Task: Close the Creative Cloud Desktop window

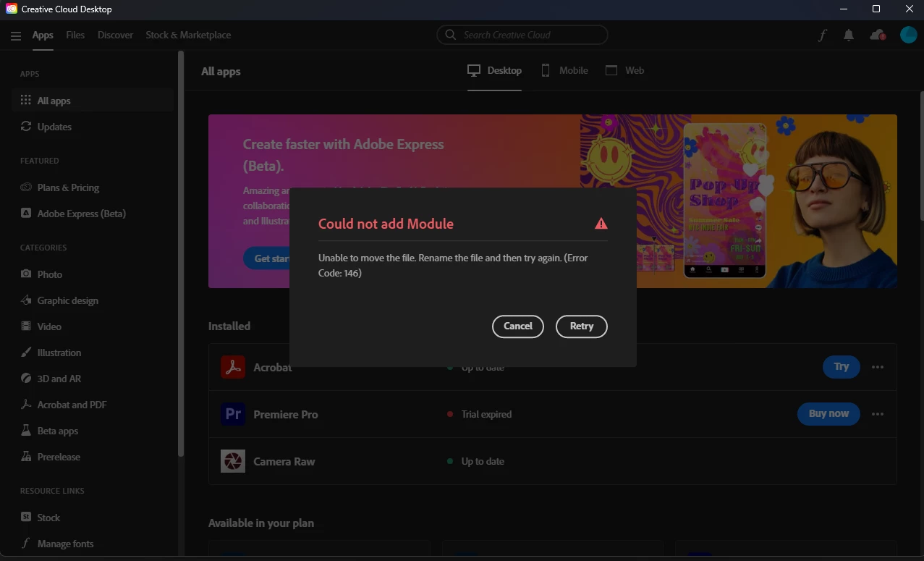Action: pos(909,9)
